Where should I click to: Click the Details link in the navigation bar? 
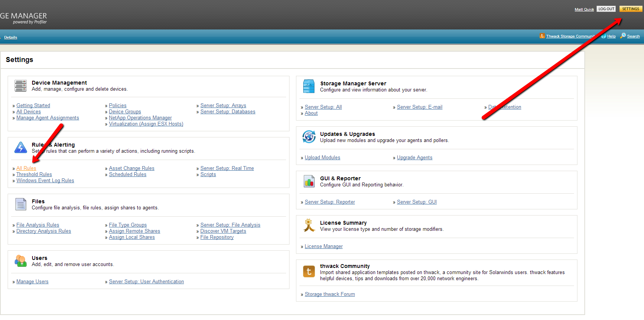click(11, 38)
